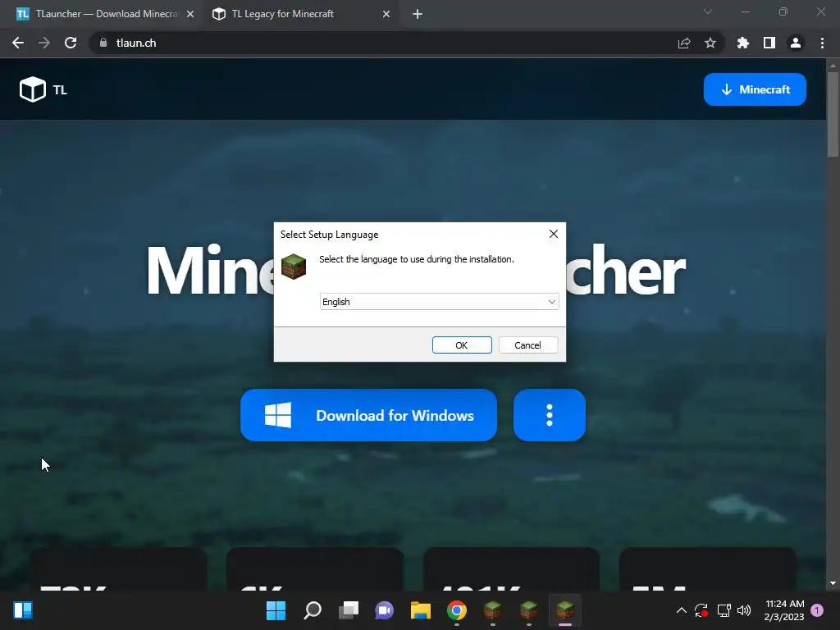Viewport: 840px width, 630px height.
Task: Open the Widgets icon in taskbar corner
Action: [x=23, y=610]
